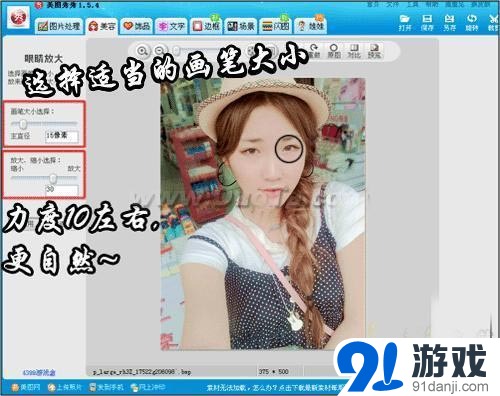Click the zoom in magnifier icon

point(142,51)
